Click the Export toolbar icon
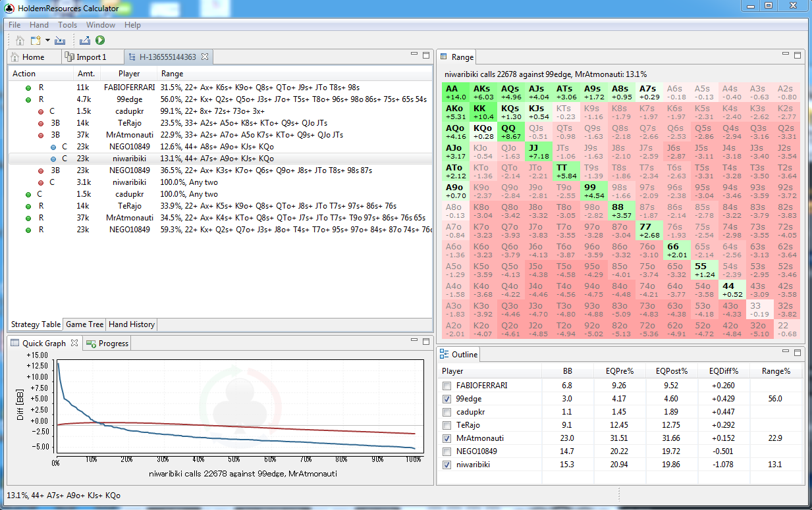 click(84, 41)
